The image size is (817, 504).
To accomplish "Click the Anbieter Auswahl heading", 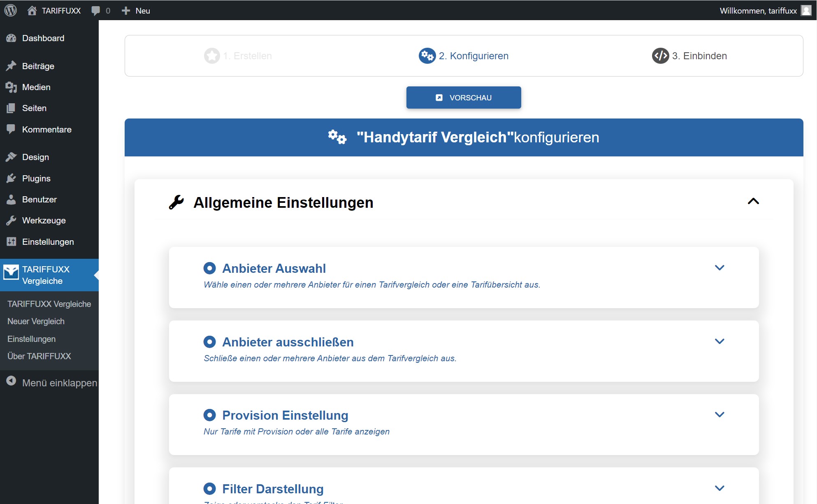I will 274,268.
